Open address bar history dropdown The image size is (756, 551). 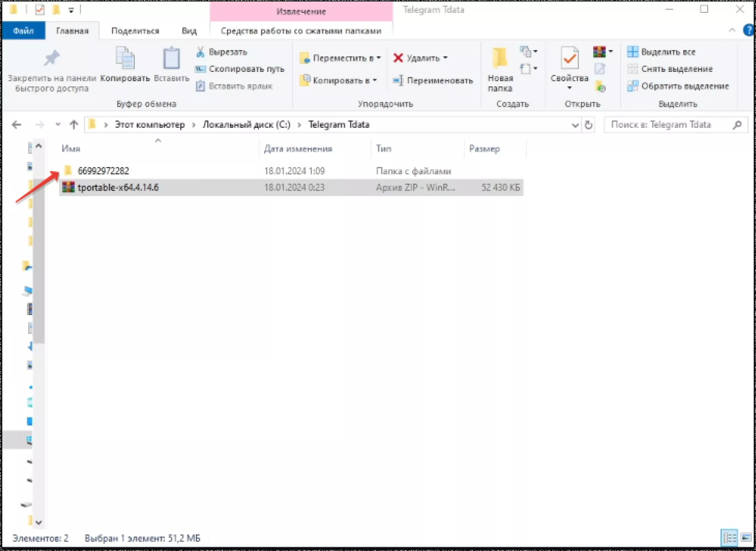575,125
